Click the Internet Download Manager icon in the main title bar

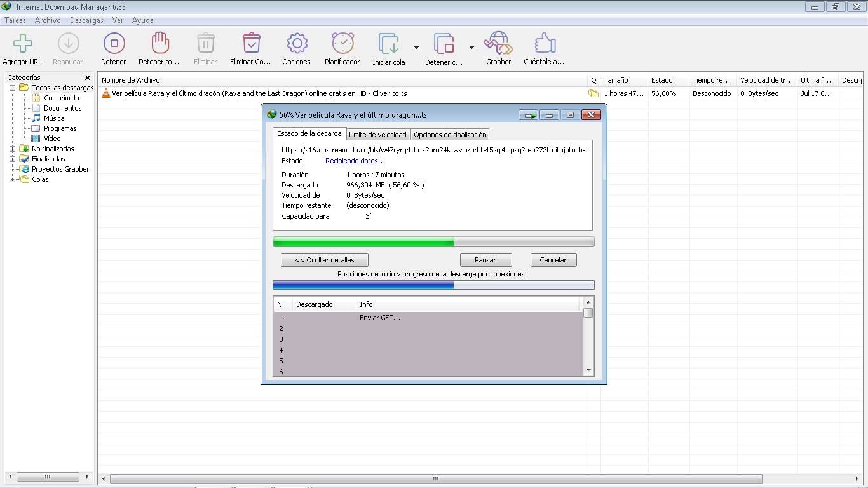6,6
